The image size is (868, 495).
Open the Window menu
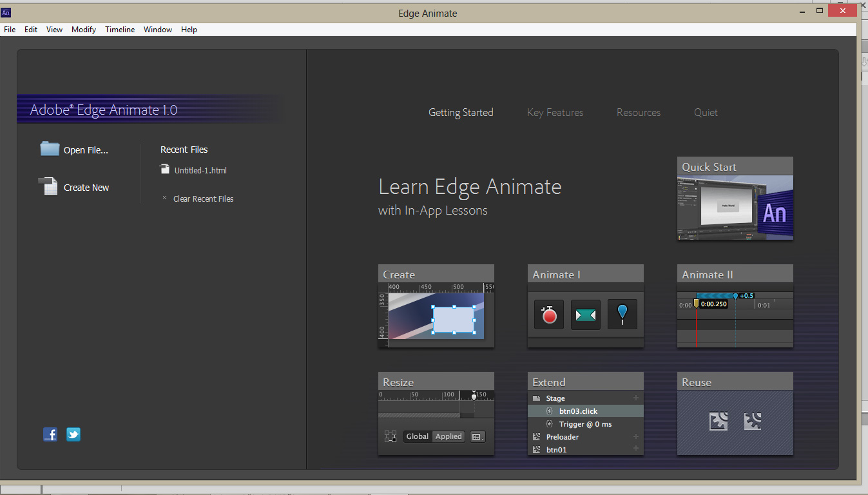pos(158,30)
